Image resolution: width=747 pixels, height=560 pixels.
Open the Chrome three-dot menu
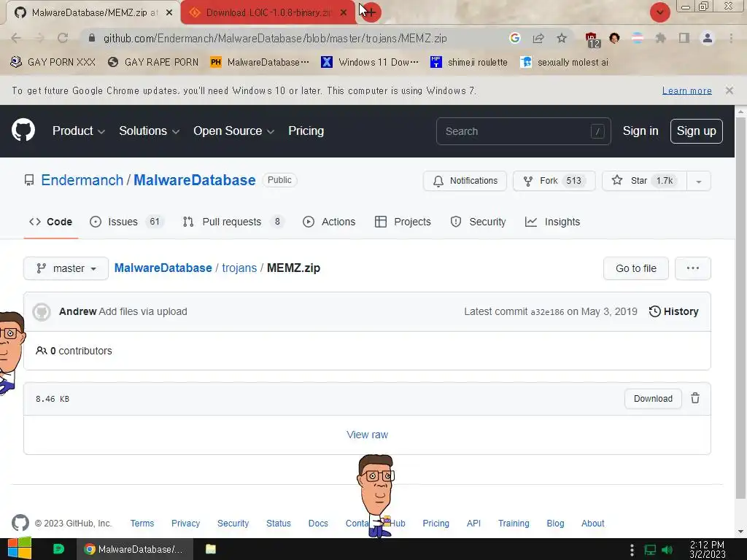point(731,38)
